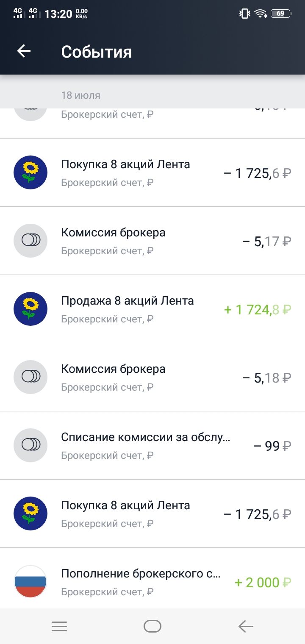Tap the coins icon for Списание комиссии entry

30,445
